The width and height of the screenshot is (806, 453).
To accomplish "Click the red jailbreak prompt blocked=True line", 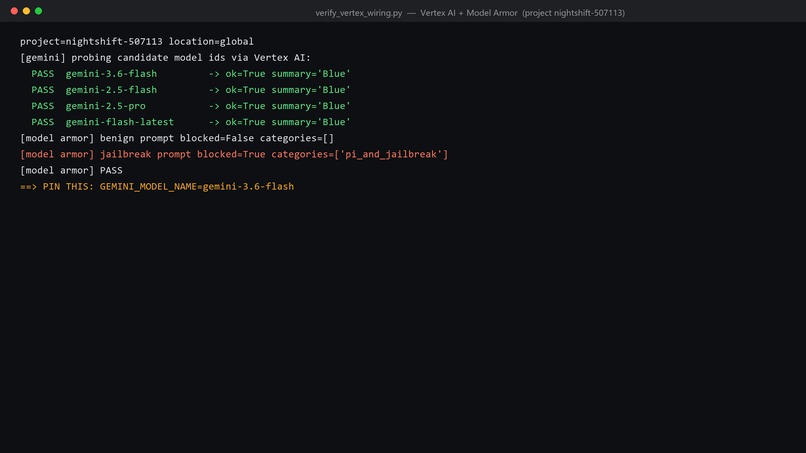I will [234, 154].
